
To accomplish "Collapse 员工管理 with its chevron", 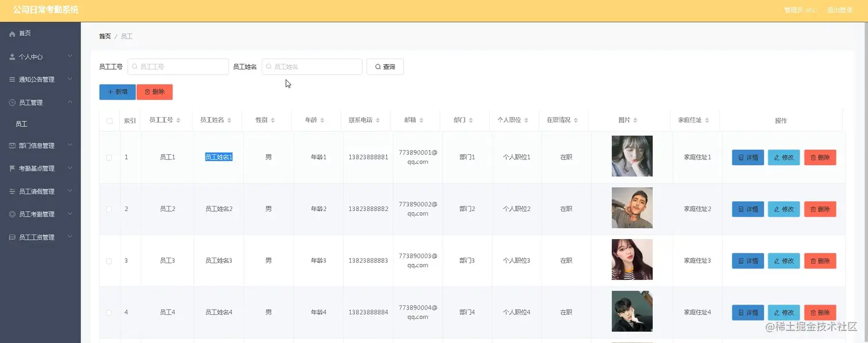I will pyautogui.click(x=70, y=102).
